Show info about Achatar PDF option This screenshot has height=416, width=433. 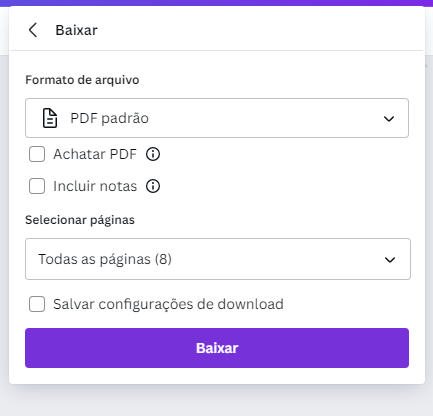click(153, 154)
